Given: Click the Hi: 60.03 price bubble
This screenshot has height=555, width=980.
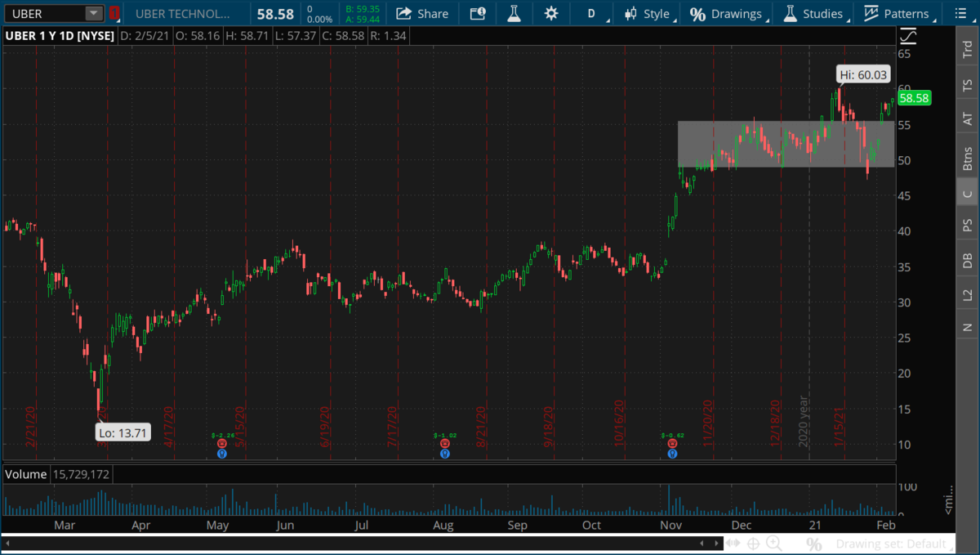Looking at the screenshot, I should [863, 74].
